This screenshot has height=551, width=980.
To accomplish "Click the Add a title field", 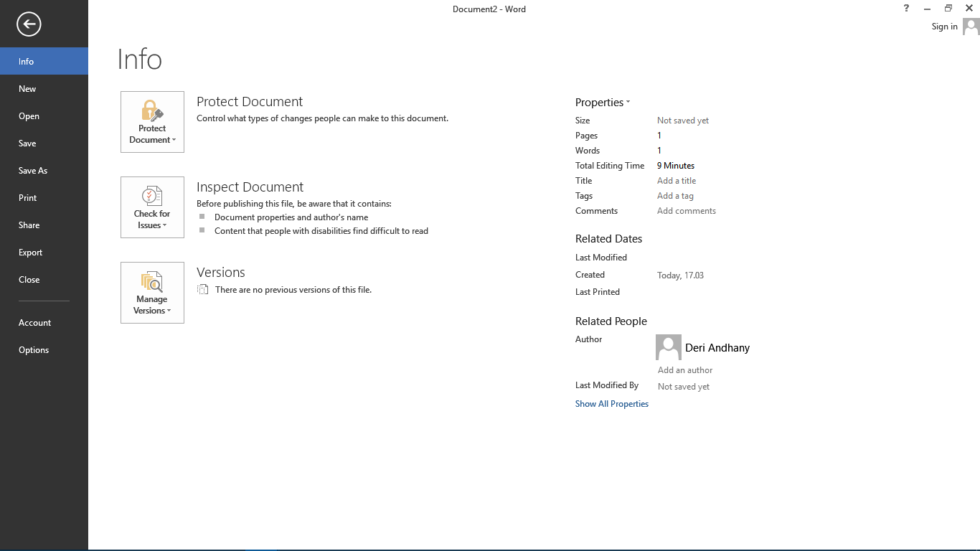I will coord(677,181).
